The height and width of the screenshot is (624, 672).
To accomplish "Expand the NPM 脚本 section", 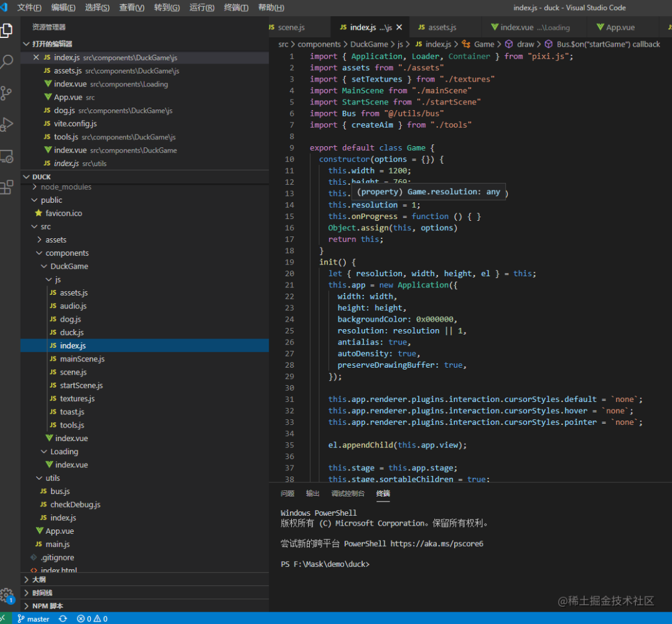I will [47, 605].
